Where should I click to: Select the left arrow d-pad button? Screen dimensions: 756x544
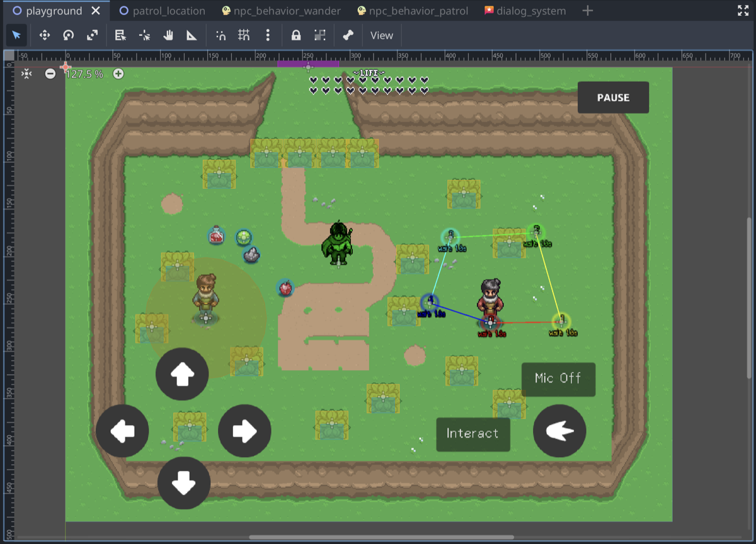point(122,431)
